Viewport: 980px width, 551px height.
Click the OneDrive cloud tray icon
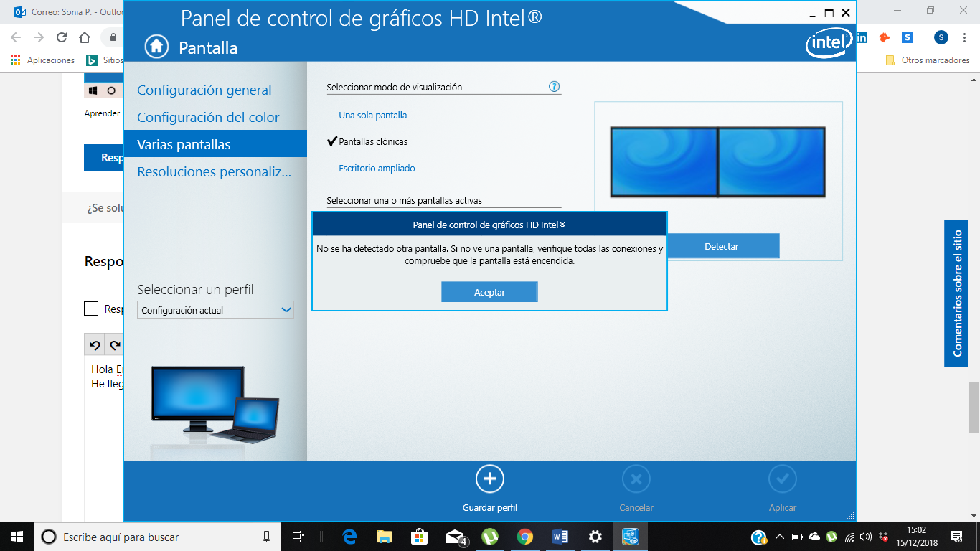814,537
